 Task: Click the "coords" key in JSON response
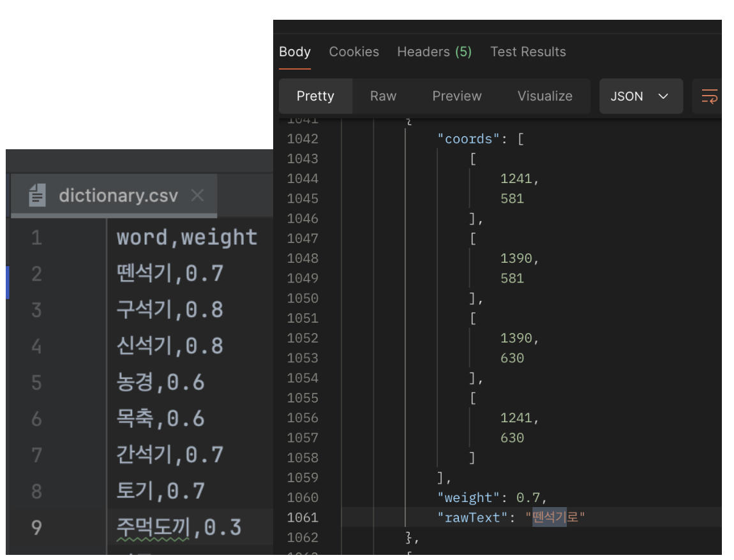pos(468,139)
